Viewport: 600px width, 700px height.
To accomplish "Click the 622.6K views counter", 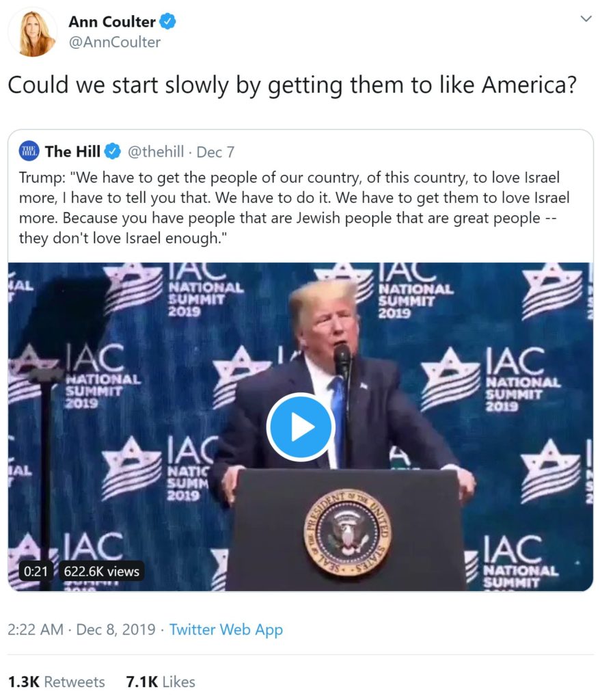I will pyautogui.click(x=101, y=571).
